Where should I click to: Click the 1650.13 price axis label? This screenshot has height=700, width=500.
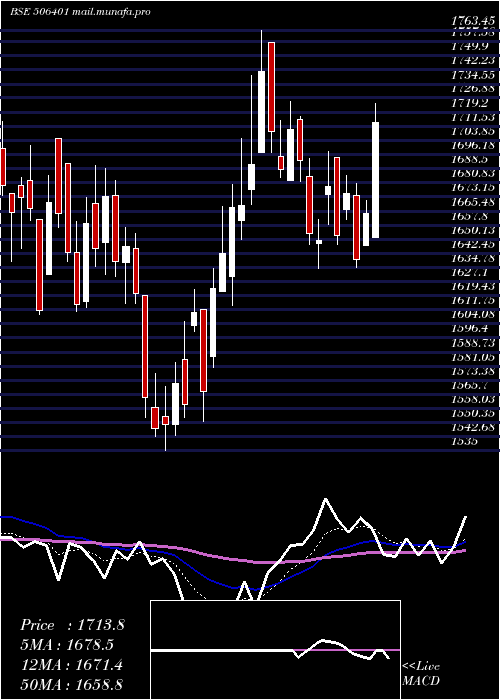click(473, 230)
